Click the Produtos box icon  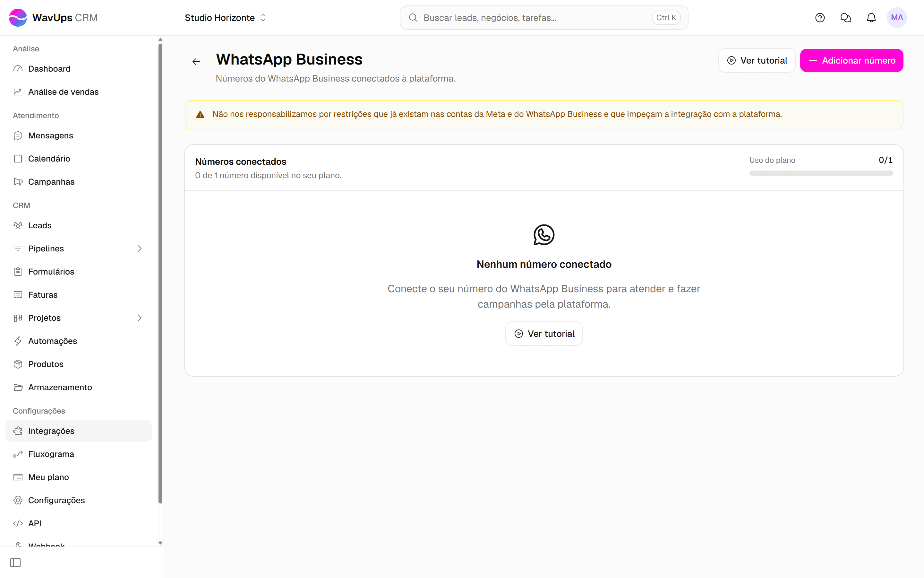pos(18,364)
